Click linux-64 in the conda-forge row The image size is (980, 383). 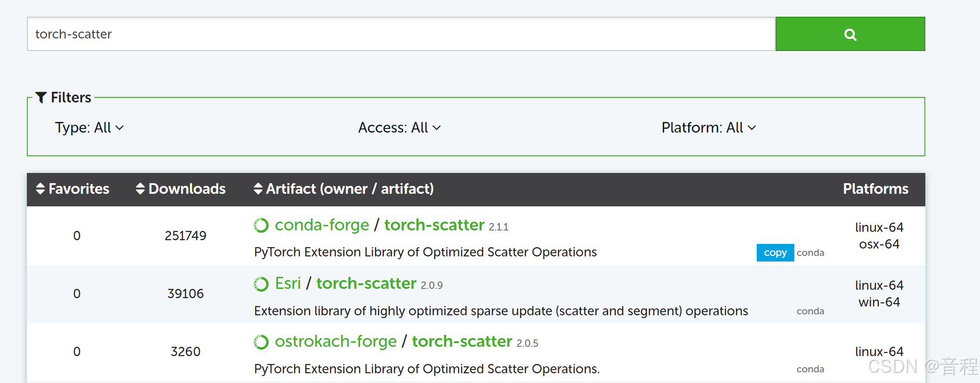pyautogui.click(x=879, y=227)
